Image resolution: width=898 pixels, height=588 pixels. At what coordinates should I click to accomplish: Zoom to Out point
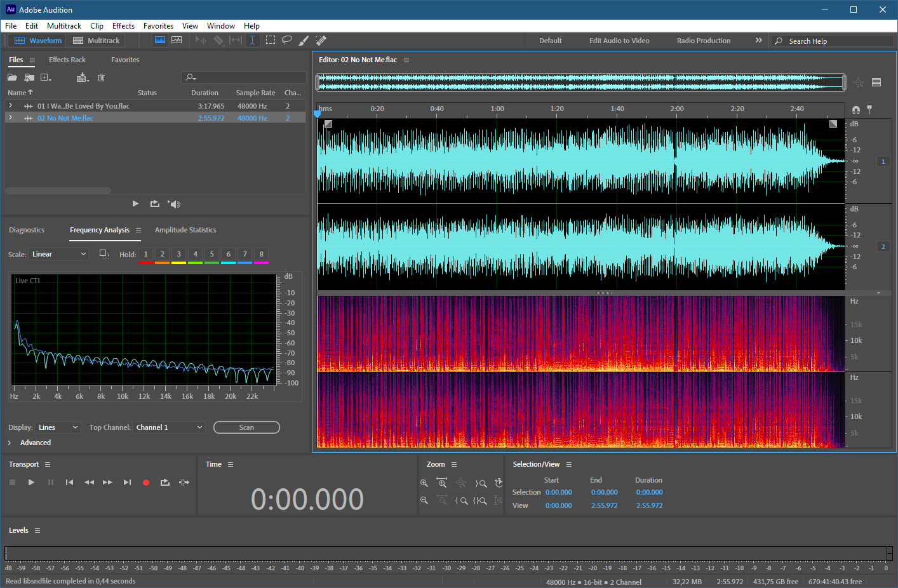coord(481,483)
